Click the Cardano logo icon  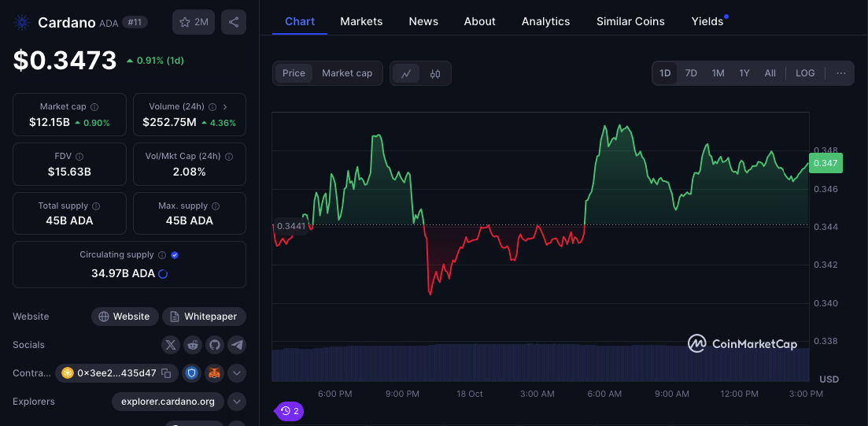[x=22, y=23]
